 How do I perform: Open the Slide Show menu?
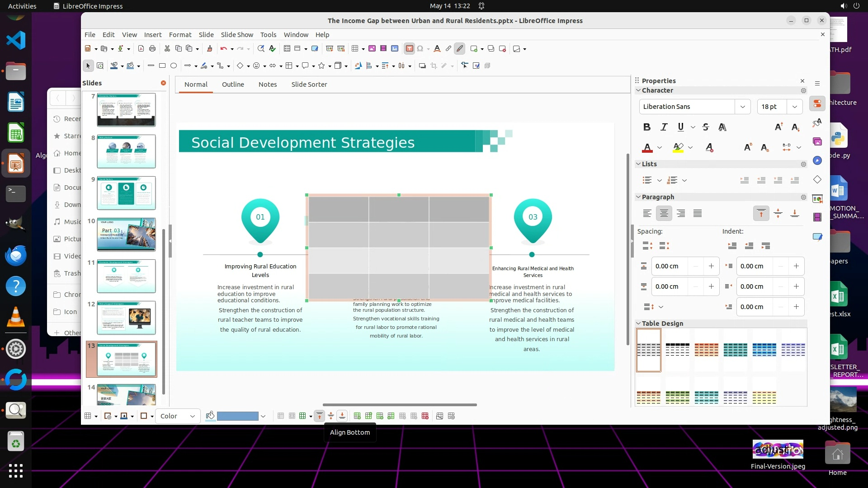237,35
